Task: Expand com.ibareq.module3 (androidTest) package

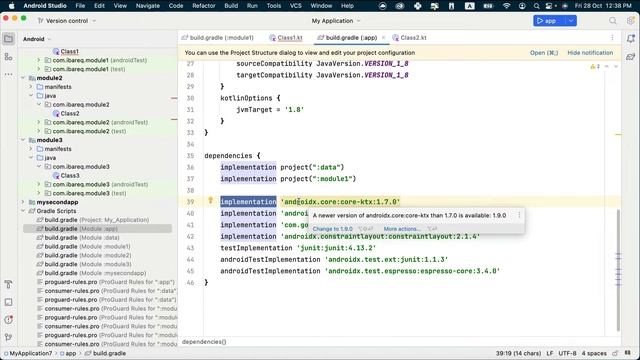Action: [39, 184]
